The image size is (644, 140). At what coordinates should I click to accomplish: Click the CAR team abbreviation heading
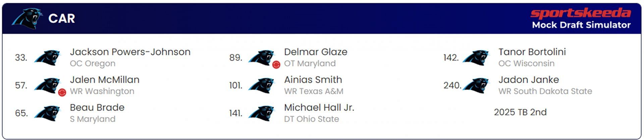point(62,18)
